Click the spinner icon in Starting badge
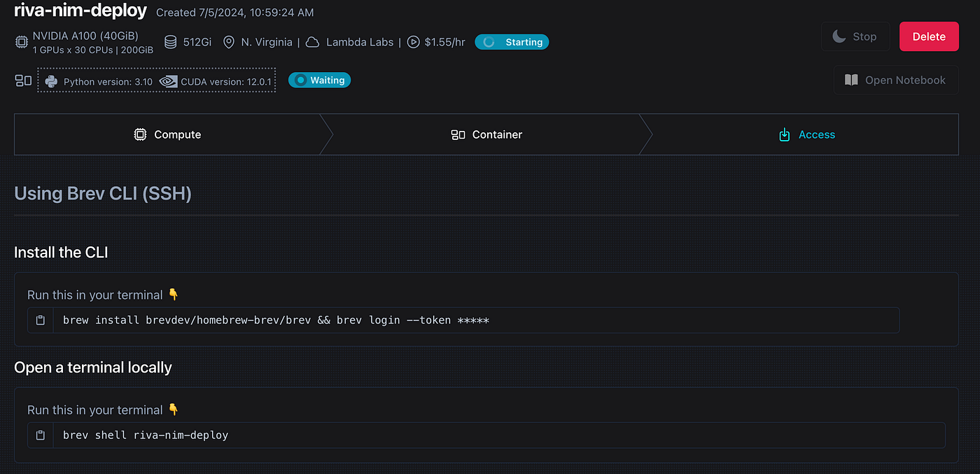The width and height of the screenshot is (980, 474). coord(489,42)
